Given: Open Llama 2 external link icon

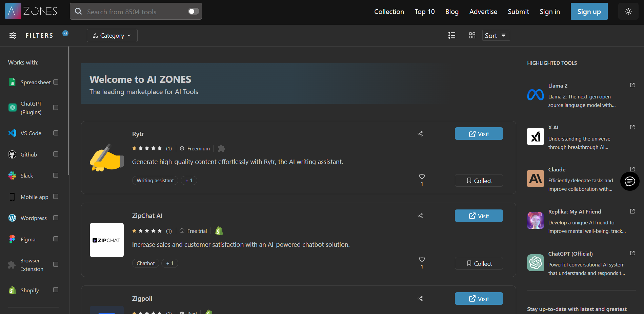Looking at the screenshot, I should pyautogui.click(x=632, y=85).
